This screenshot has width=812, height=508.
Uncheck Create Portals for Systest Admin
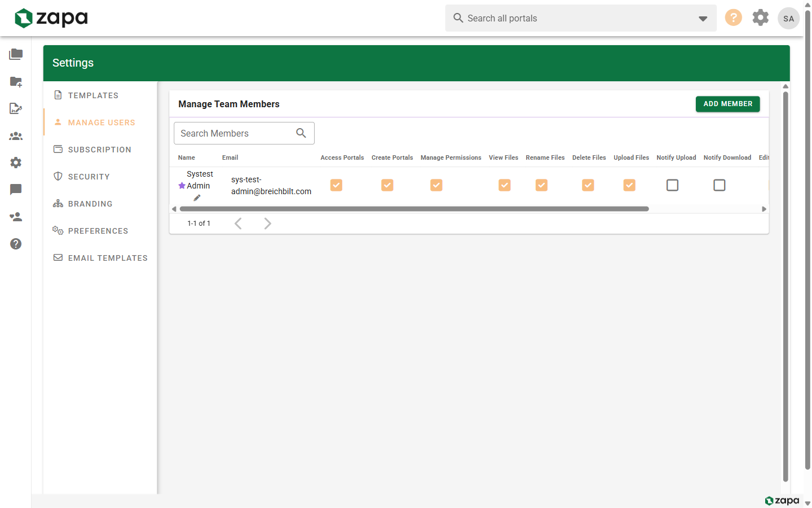(x=387, y=185)
